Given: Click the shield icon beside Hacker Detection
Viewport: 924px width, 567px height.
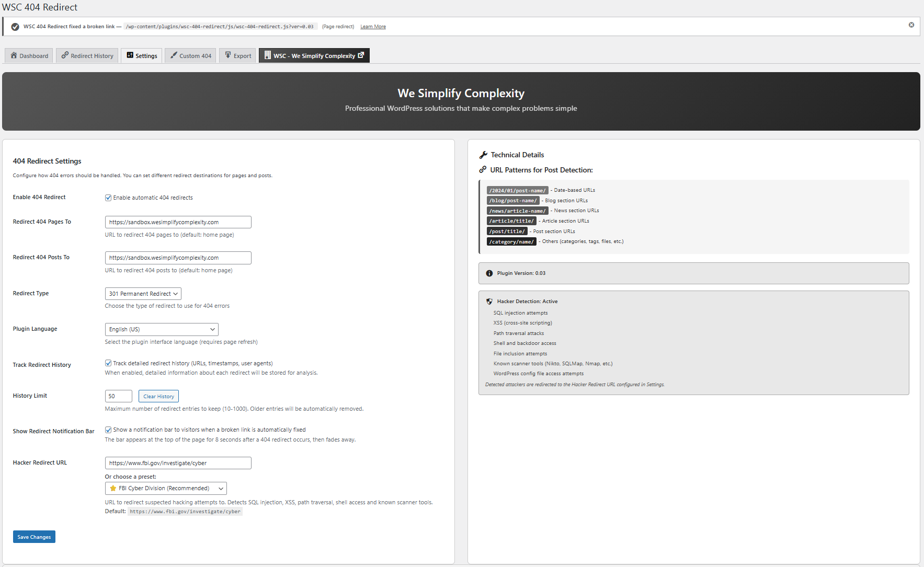Looking at the screenshot, I should pyautogui.click(x=489, y=302).
